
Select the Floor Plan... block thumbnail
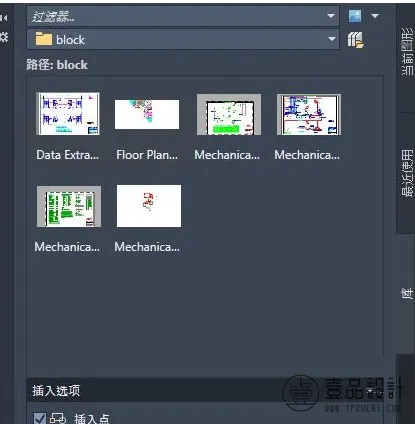click(x=147, y=114)
